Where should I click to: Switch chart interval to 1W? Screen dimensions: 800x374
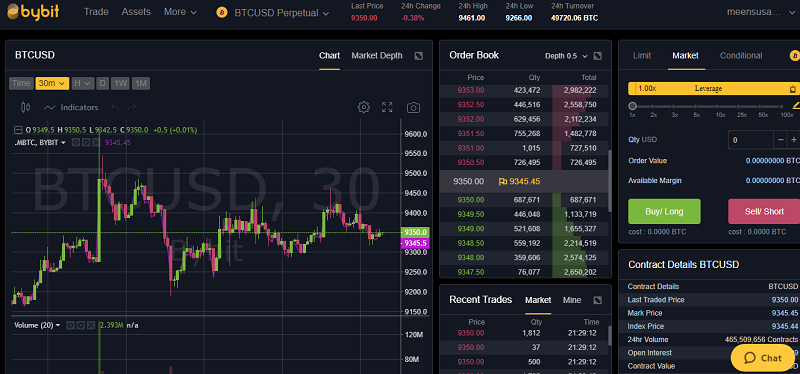click(x=120, y=83)
